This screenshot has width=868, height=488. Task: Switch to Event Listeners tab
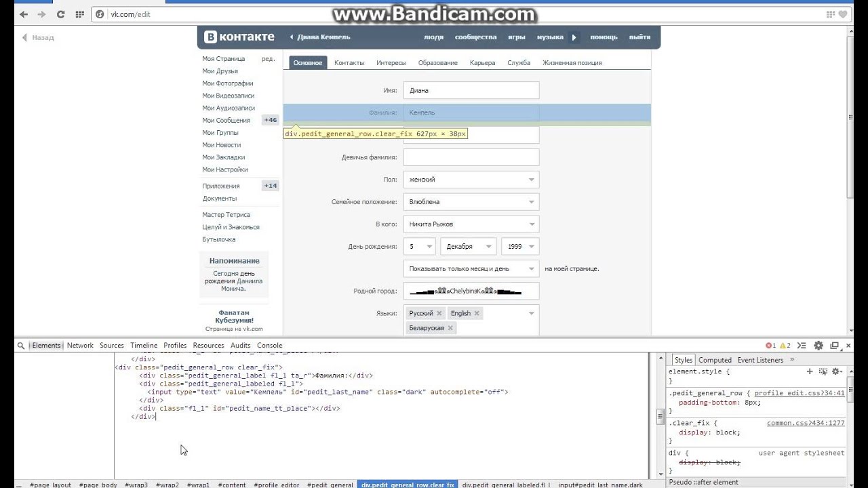coord(760,360)
